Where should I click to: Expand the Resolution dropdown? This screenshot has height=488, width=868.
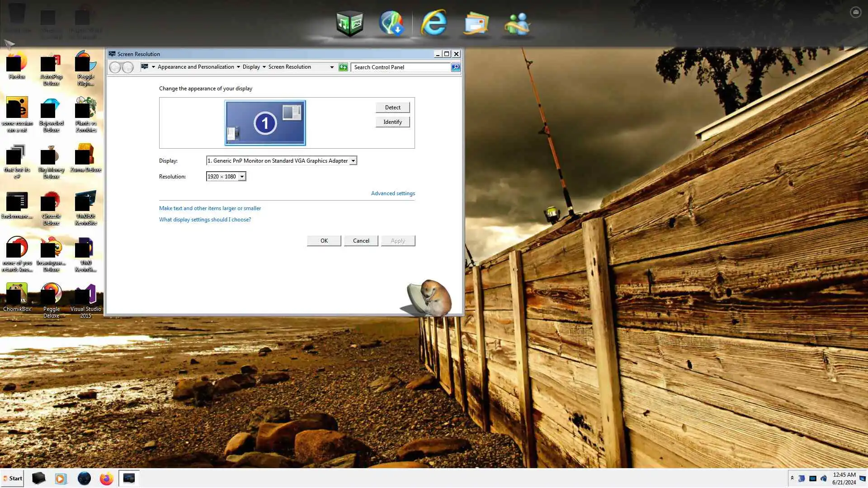242,177
